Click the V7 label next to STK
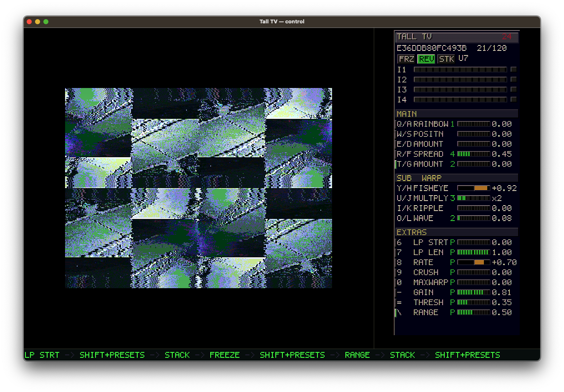This screenshot has width=564, height=392. click(463, 58)
